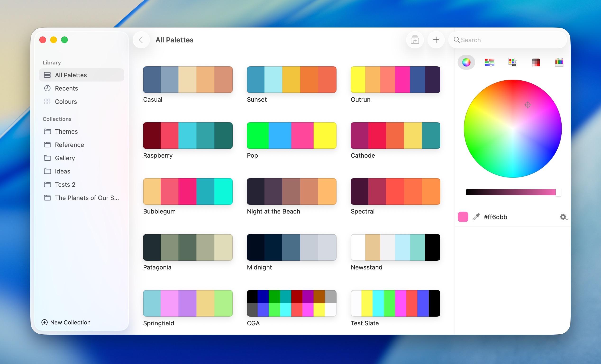Open the Raspberry palette

click(x=188, y=135)
